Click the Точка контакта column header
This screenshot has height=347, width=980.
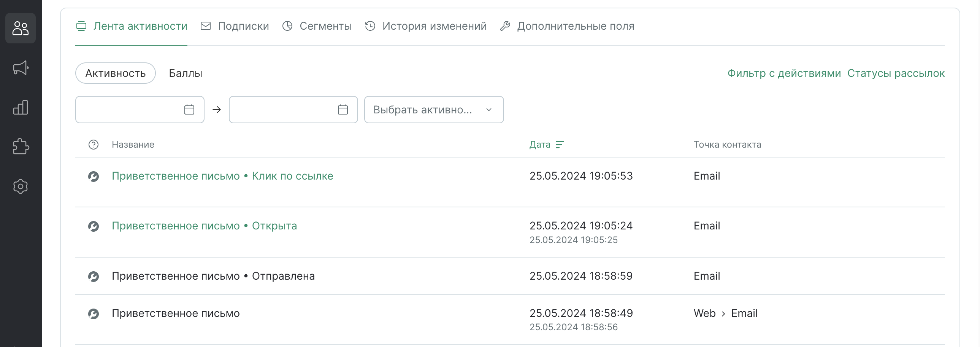tap(727, 145)
